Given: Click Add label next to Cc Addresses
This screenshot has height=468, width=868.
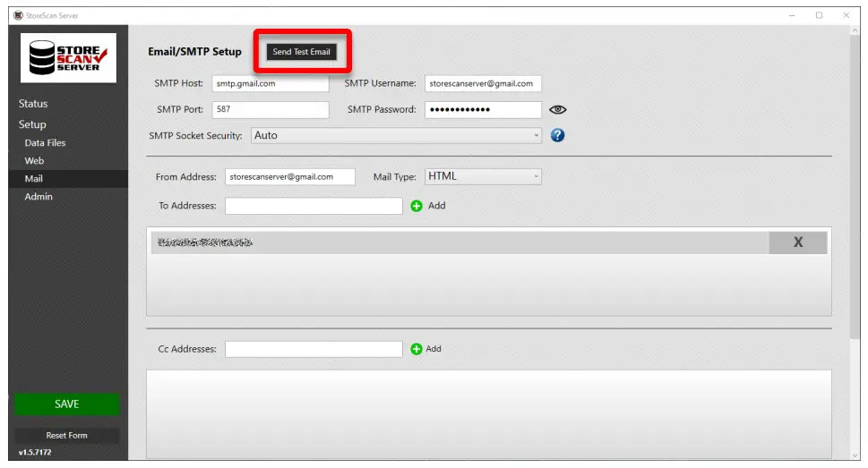Looking at the screenshot, I should point(434,349).
